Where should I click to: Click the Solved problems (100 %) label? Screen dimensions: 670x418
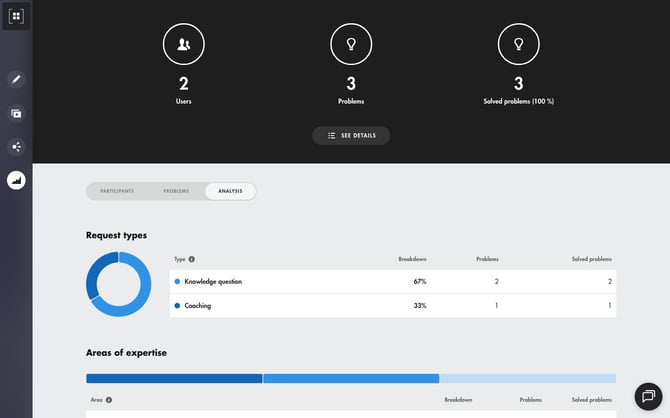tap(519, 101)
